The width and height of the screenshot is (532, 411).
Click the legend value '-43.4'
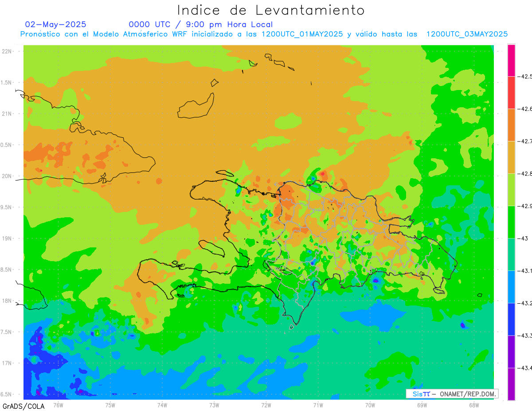coord(525,368)
